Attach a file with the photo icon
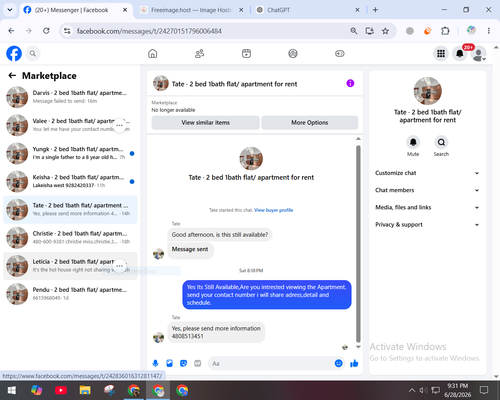 pos(170,363)
